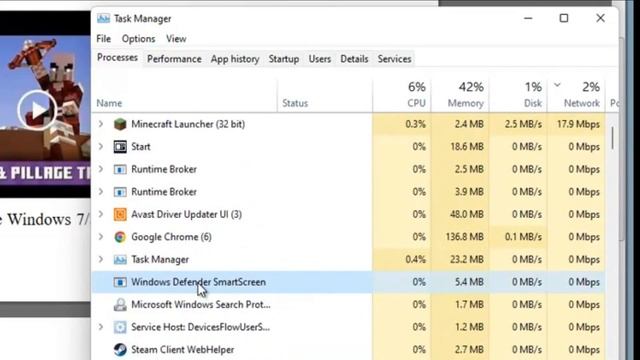Click the 48.0 MB memory value for Avast
This screenshot has width=640, height=360.
pyautogui.click(x=467, y=214)
